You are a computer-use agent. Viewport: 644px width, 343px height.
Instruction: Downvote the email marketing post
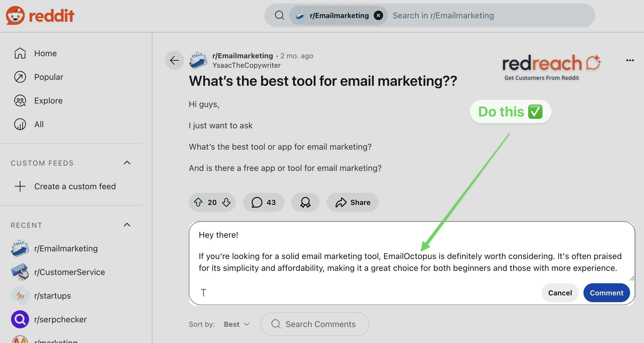point(226,202)
